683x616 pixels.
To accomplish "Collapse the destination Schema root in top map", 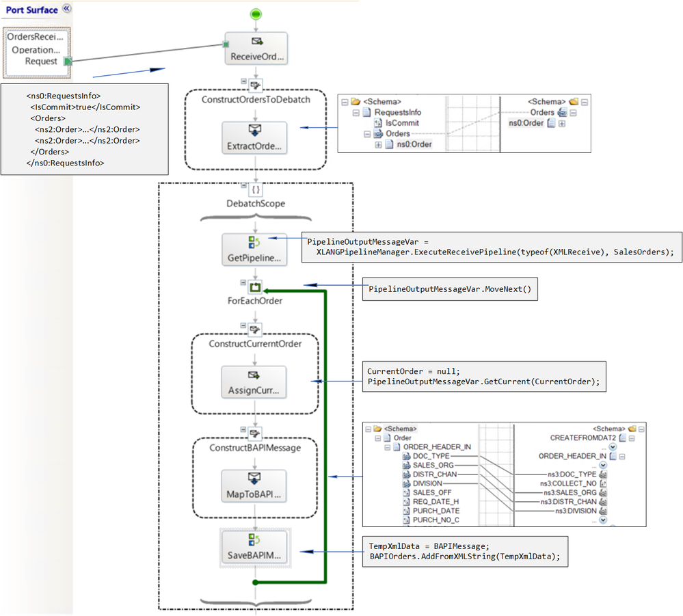I will pyautogui.click(x=585, y=102).
